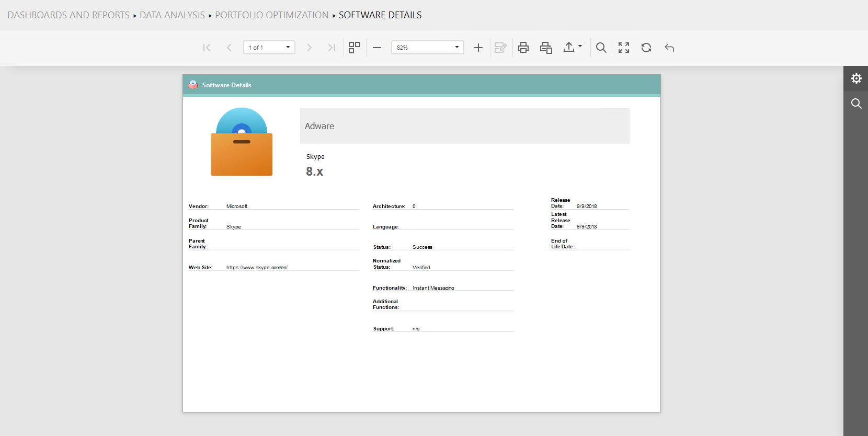
Task: Open the search panel in right sidebar
Action: tap(856, 104)
